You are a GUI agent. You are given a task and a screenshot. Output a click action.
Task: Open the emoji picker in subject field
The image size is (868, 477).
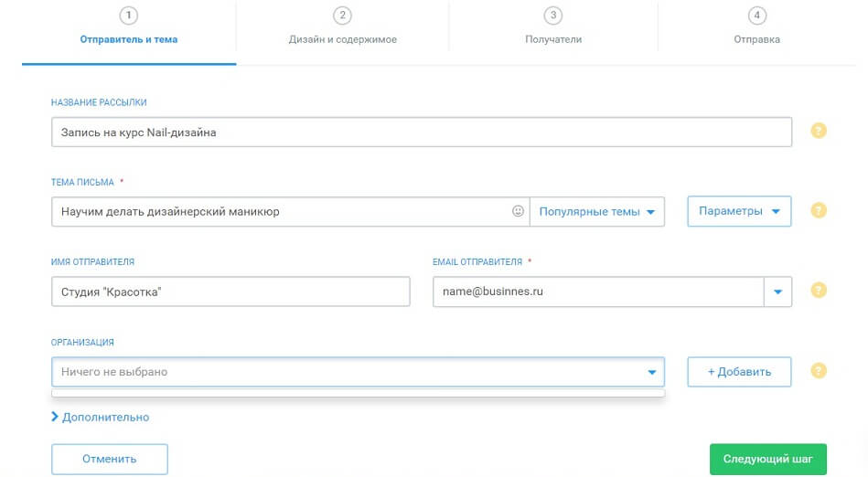[518, 211]
